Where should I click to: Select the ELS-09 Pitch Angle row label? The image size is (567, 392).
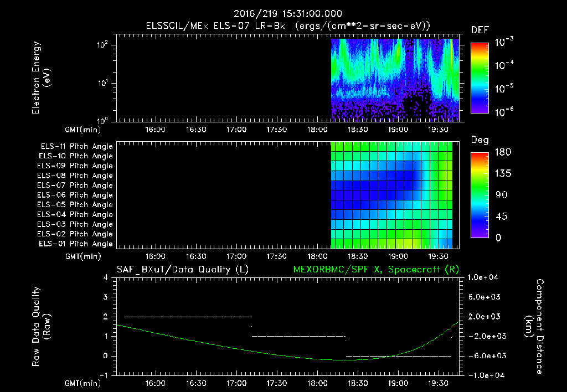pos(75,166)
